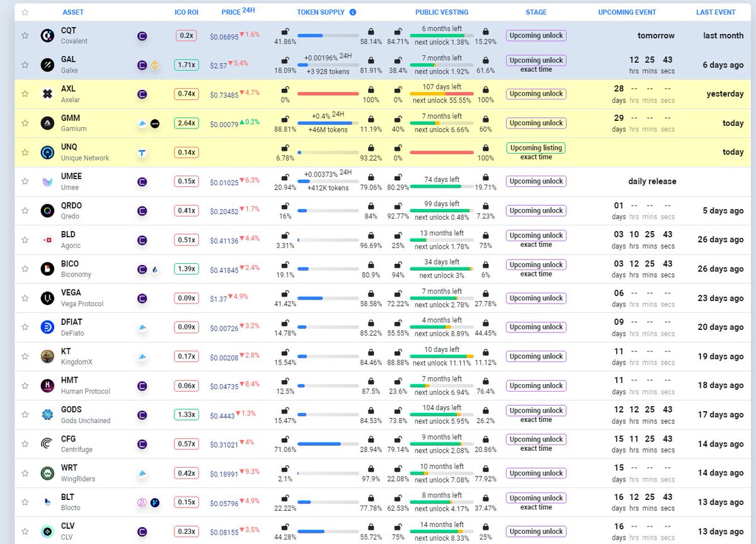Image resolution: width=756 pixels, height=544 pixels.
Task: Sort by the UPCOMING EVENT column header
Action: pos(627,12)
